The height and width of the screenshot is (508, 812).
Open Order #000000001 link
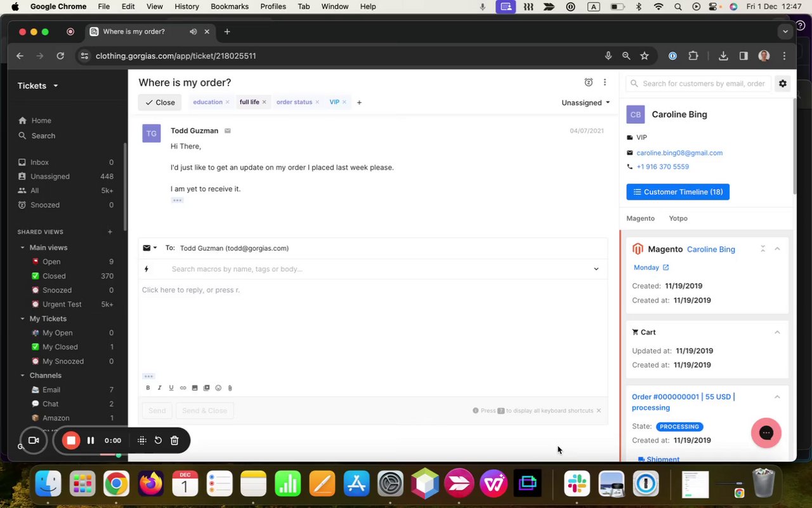[683, 402]
